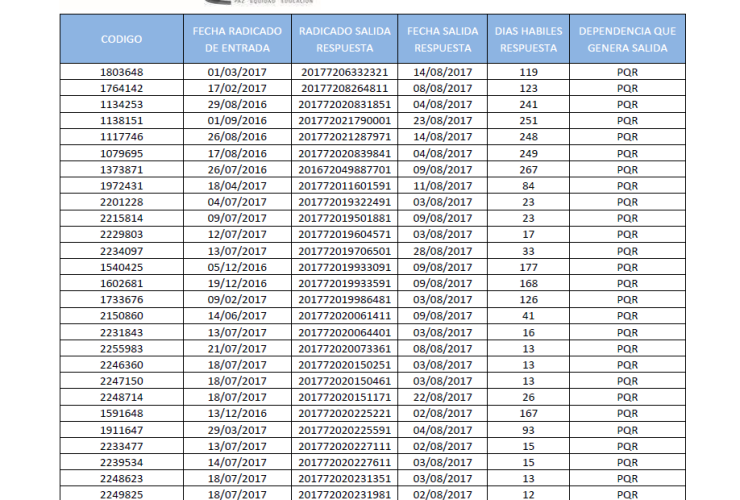Viewport: 740px width, 500px height.
Task: Select code cell 1602681
Action: click(121, 283)
